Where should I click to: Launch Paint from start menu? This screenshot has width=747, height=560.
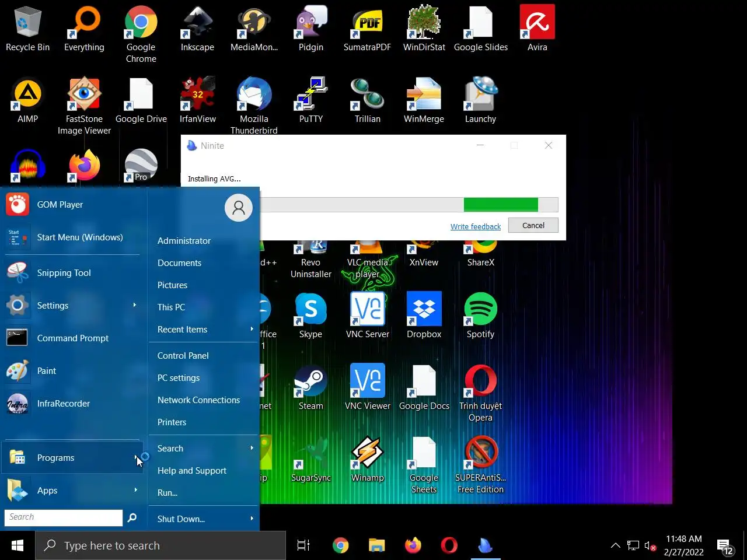pos(72,371)
